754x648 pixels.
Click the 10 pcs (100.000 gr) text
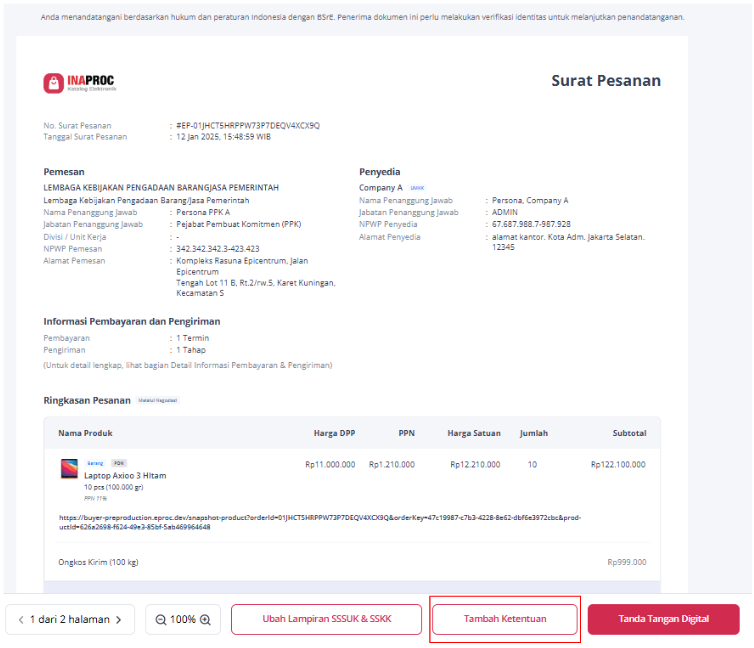(x=113, y=487)
